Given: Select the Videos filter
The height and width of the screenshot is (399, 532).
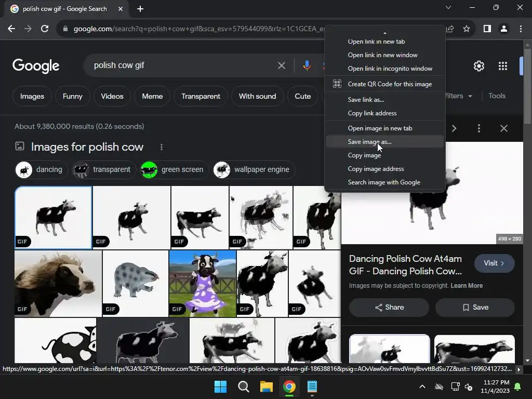Looking at the screenshot, I should (x=112, y=96).
